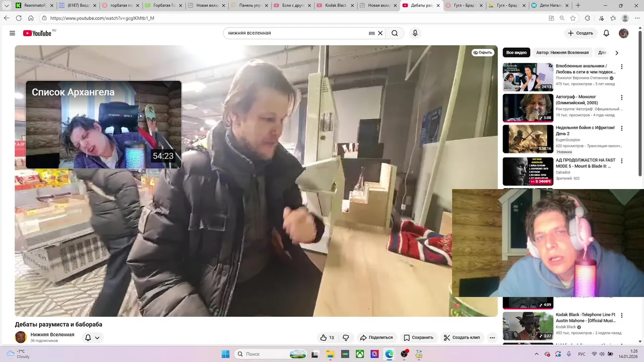Like the video with thumbs up
Screen dimensions: 644x362
tap(327, 337)
